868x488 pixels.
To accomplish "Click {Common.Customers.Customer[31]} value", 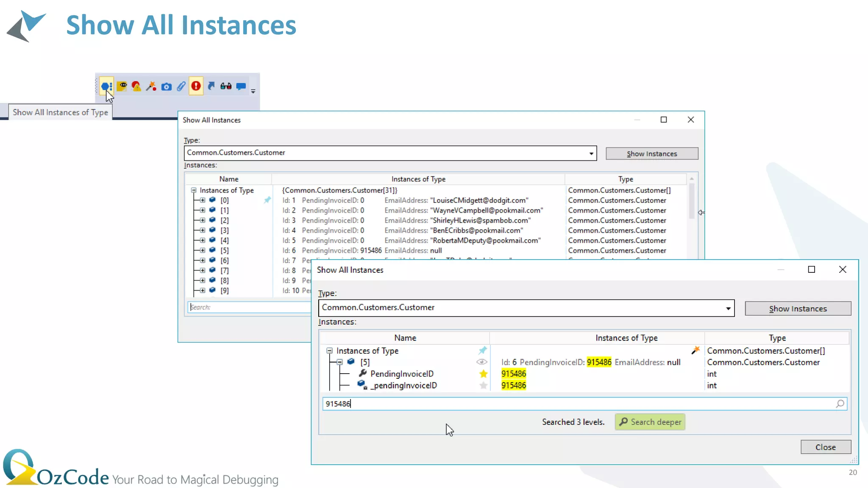I will tap(340, 190).
